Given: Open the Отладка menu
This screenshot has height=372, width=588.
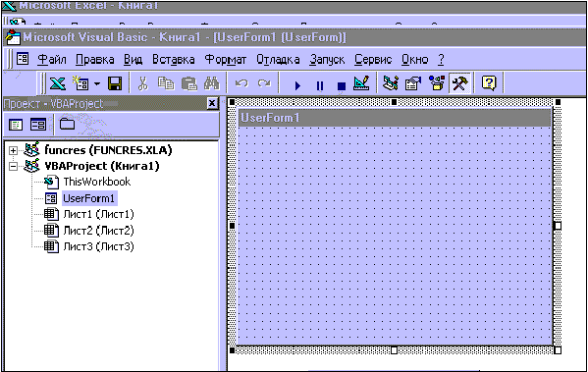Looking at the screenshot, I should click(278, 59).
